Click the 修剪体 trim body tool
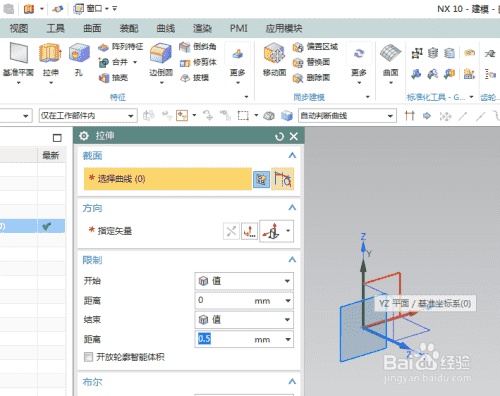Screen dimensions: 500x396 (x=198, y=62)
